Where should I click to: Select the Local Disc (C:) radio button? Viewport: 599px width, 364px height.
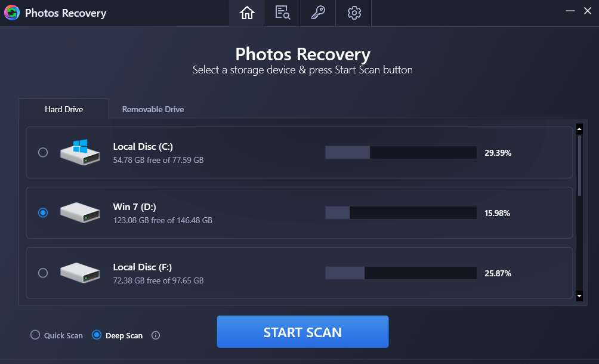coord(42,152)
